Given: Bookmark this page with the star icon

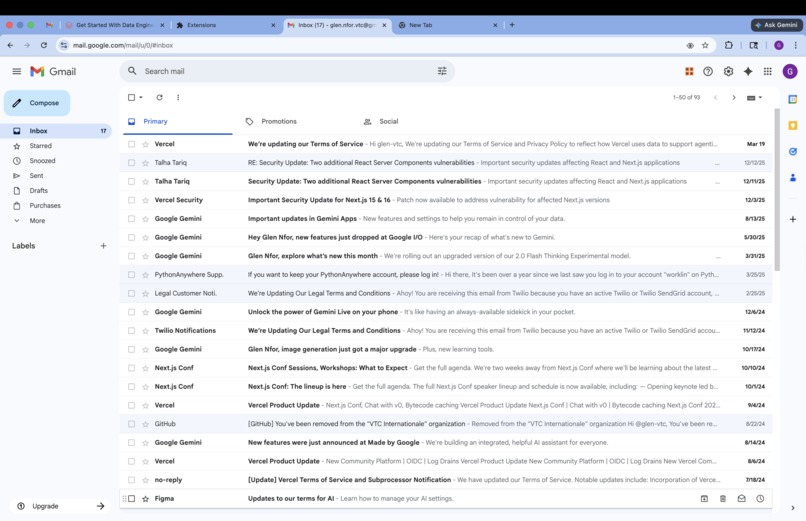Looking at the screenshot, I should tap(705, 45).
